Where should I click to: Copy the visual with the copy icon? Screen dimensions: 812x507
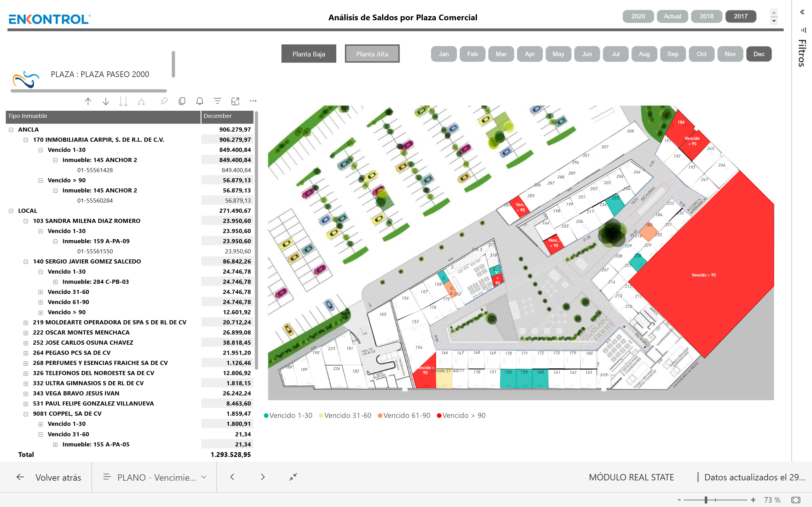click(182, 101)
